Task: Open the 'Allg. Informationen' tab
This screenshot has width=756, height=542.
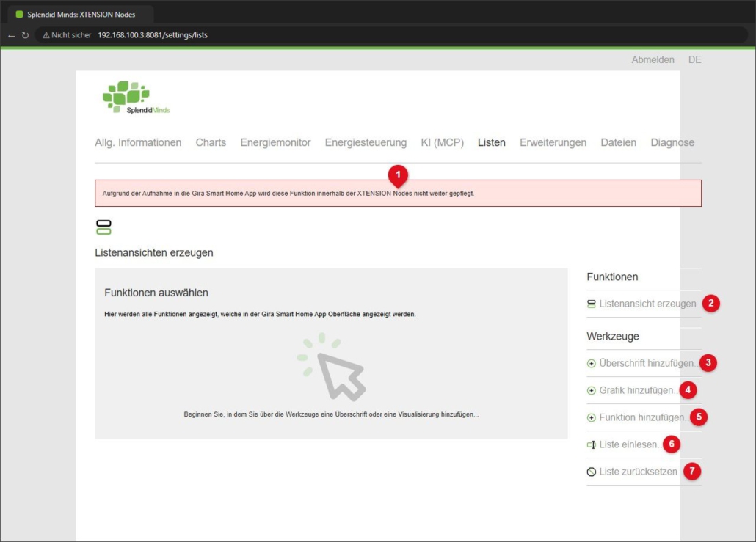Action: [138, 142]
